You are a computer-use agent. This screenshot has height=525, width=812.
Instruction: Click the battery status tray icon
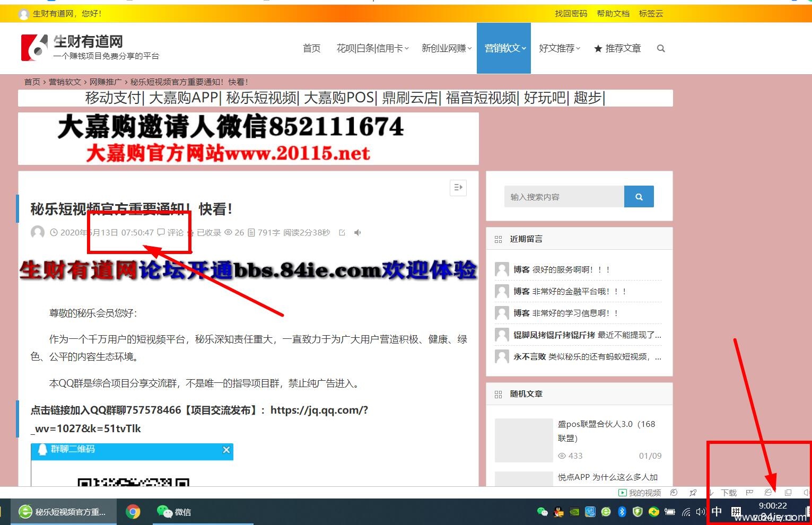[670, 512]
